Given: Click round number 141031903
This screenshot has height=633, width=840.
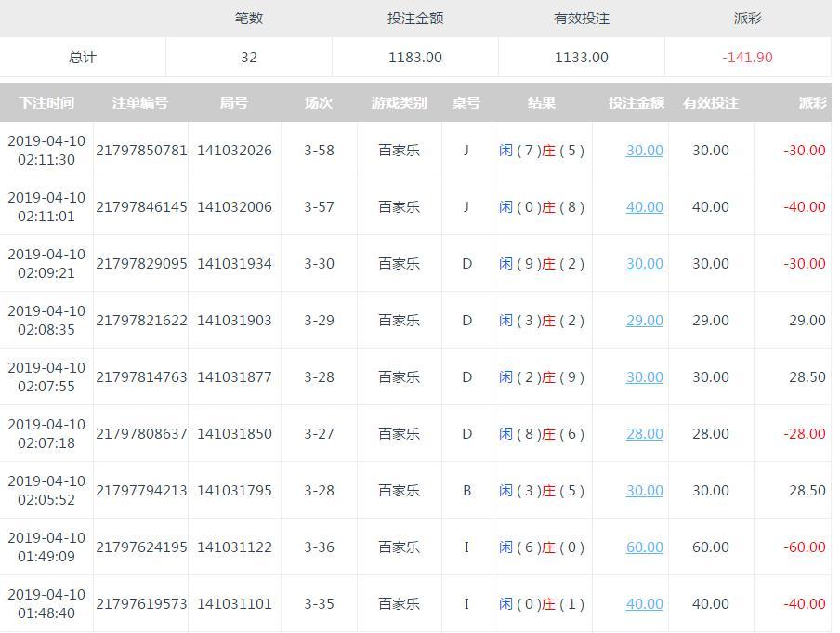Looking at the screenshot, I should pos(235,321).
